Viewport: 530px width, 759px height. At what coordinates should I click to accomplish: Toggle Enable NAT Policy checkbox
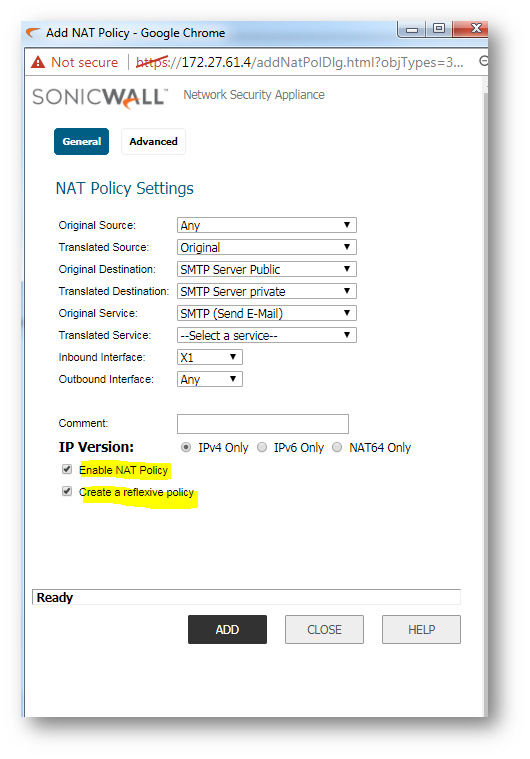pos(67,469)
